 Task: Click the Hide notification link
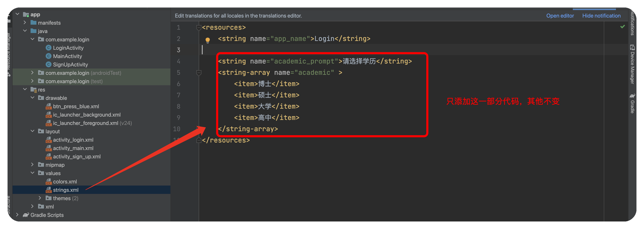coord(601,16)
